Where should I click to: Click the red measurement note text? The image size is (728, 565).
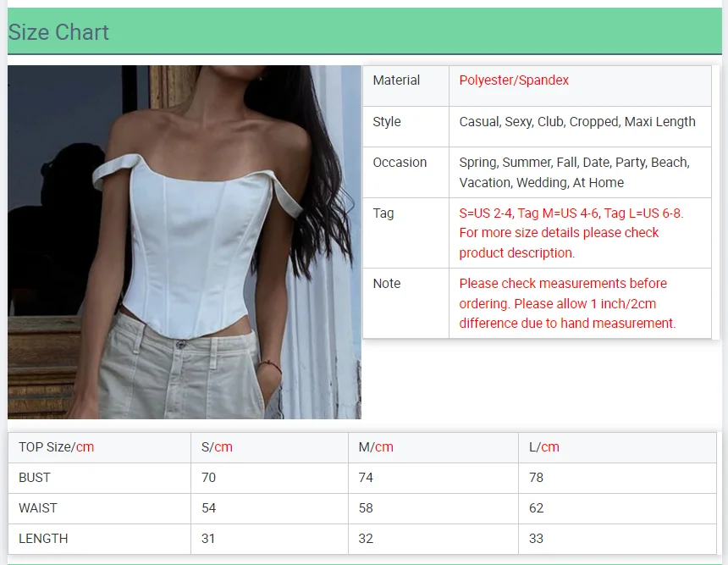[x=567, y=303]
